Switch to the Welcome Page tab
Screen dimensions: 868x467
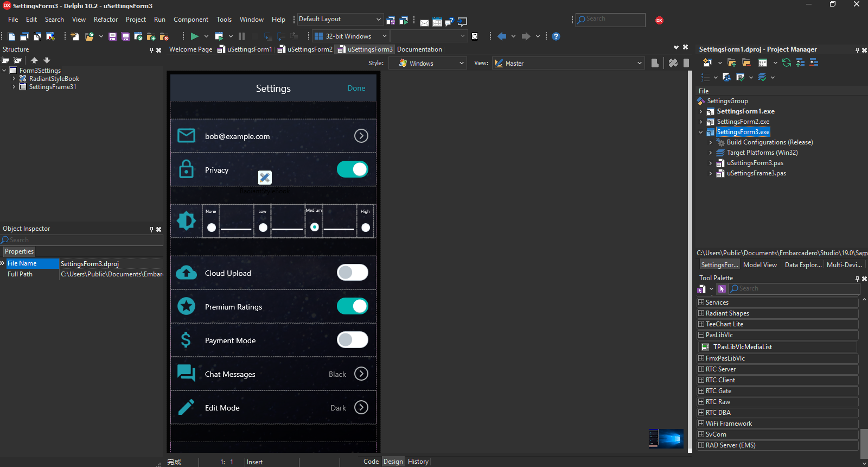[190, 49]
